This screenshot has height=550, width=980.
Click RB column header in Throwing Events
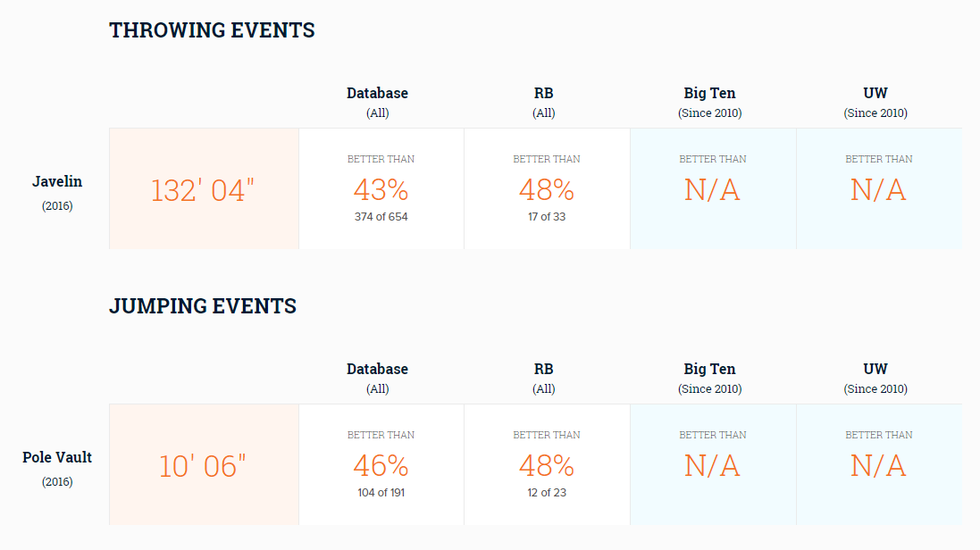(544, 102)
